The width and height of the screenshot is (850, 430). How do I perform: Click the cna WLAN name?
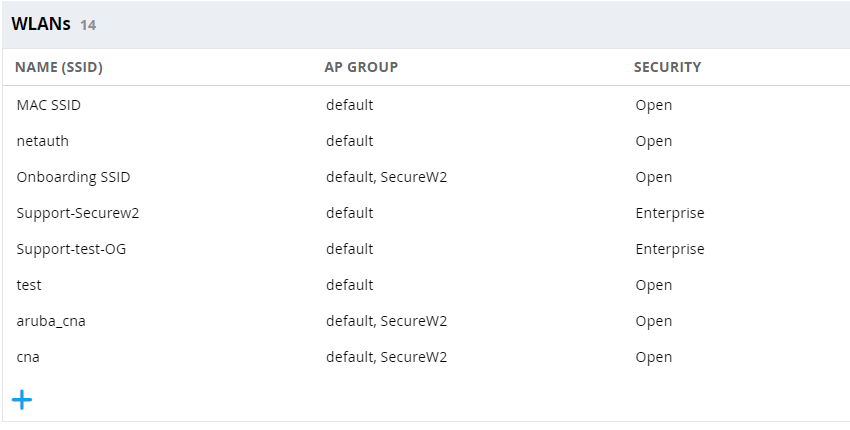(28, 357)
